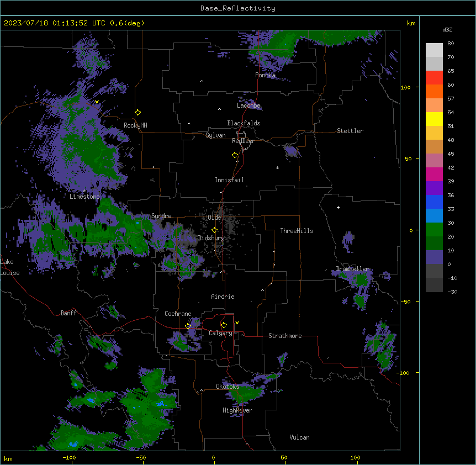This screenshot has width=476, height=465.
Task: Click the RedDeer city label
Action: pos(243,141)
